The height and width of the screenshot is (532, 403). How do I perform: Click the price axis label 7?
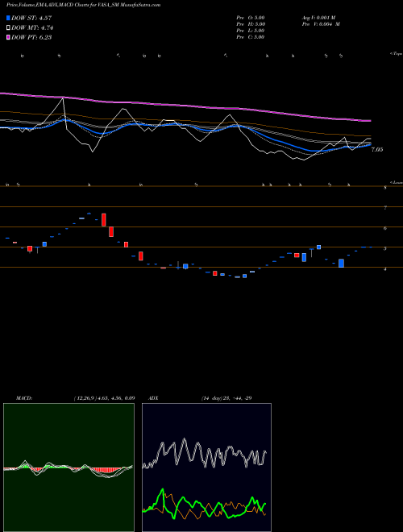pyautogui.click(x=385, y=208)
